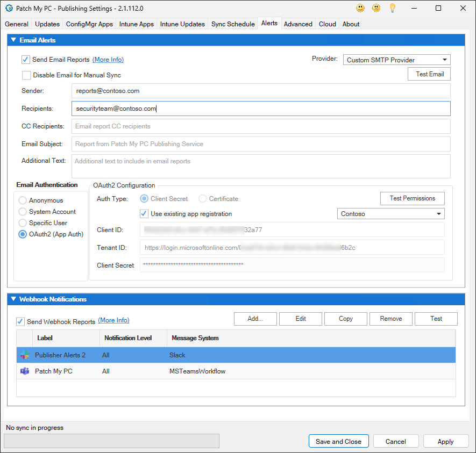Click the happy smiley feedback icon
Screen dimensions: 476x453
click(360, 8)
